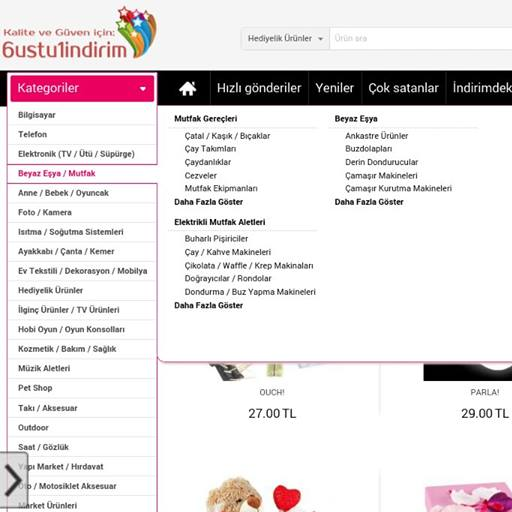Show more under Beyaz Eşya
The width and height of the screenshot is (512, 512).
tap(369, 202)
